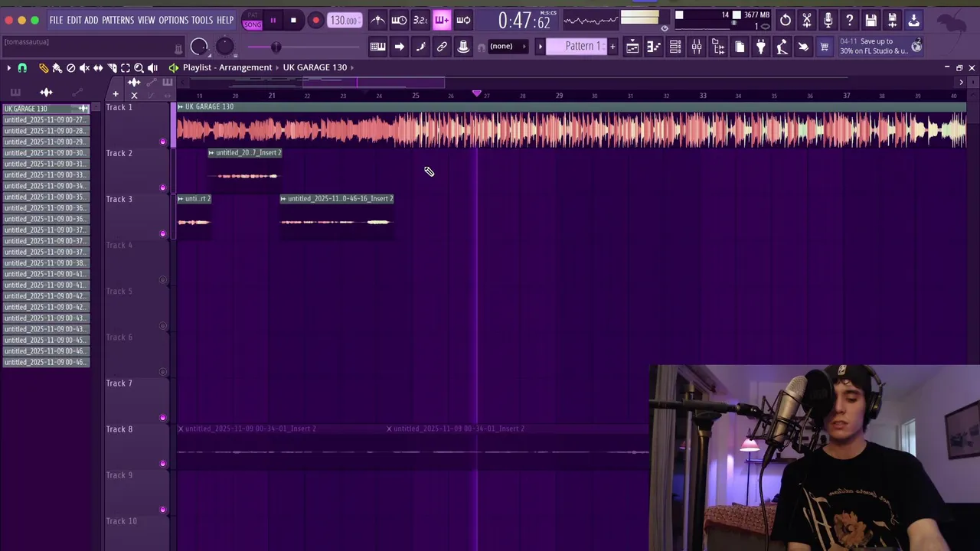Toggle blend recording overdub button
The image size is (980, 551).
(x=442, y=21)
